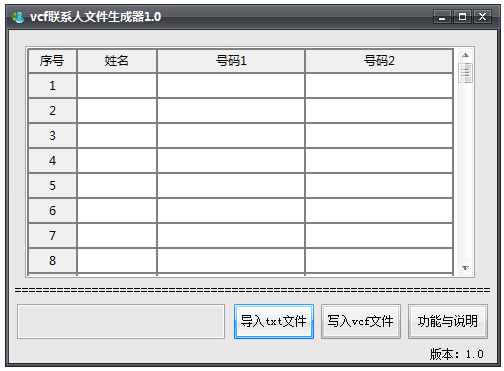
Task: Click the empty text field at bottom left
Action: 121,321
